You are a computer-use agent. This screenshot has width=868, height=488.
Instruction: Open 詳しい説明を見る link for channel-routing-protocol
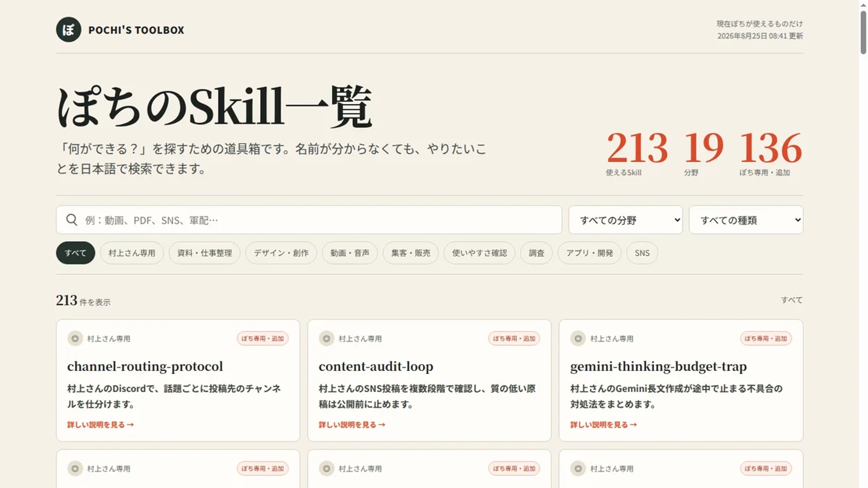100,425
